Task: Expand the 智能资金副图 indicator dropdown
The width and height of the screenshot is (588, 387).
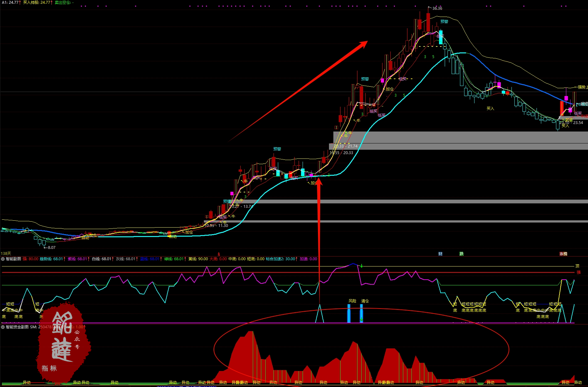Action: 3,327
